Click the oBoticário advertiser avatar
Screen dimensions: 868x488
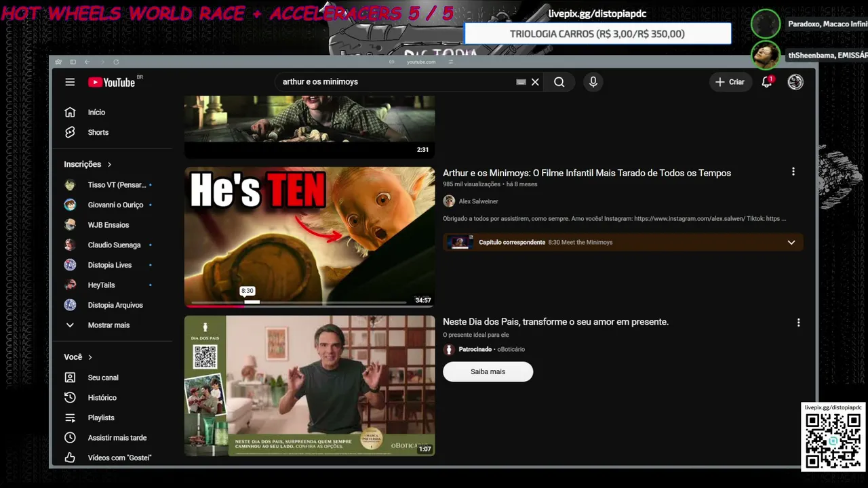point(449,350)
